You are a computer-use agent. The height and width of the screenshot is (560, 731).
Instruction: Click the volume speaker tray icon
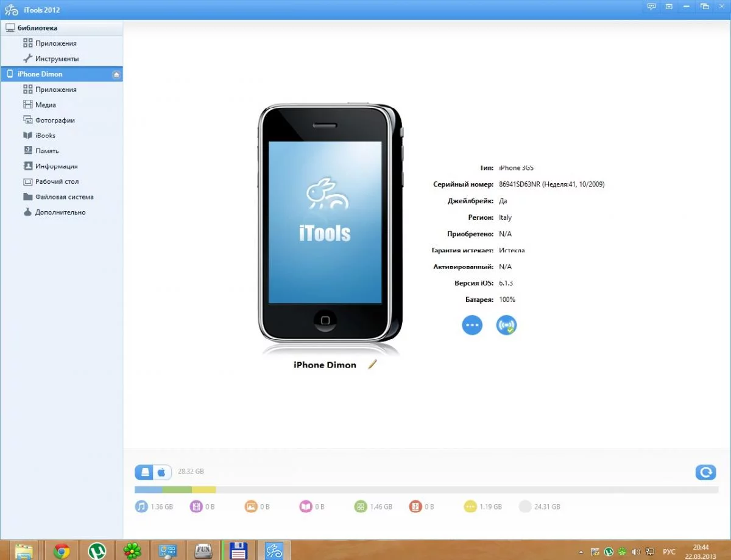[x=637, y=551]
